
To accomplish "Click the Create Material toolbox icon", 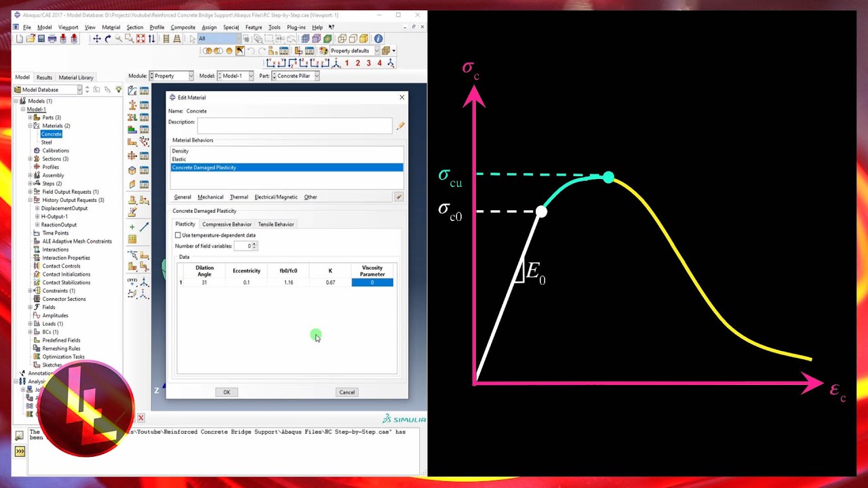I will (x=132, y=91).
